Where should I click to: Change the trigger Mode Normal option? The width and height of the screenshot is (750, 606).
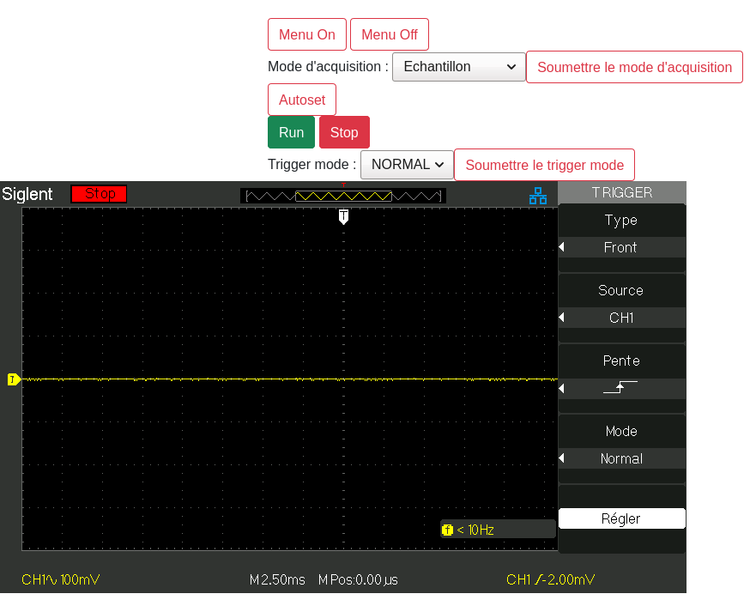(620, 458)
